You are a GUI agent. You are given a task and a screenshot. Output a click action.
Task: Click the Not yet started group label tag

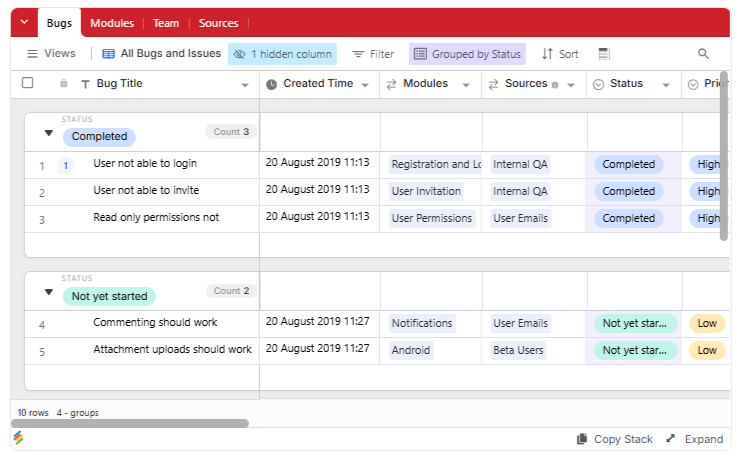[109, 296]
